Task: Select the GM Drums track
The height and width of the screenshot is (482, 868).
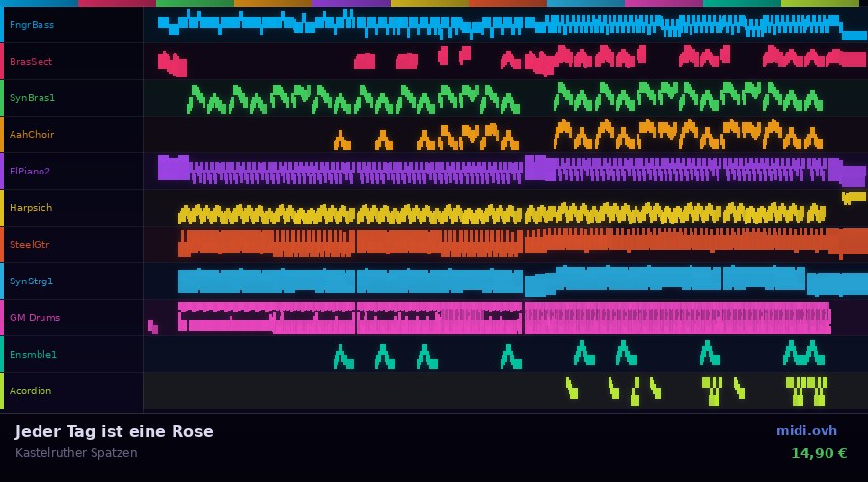Action: click(35, 317)
